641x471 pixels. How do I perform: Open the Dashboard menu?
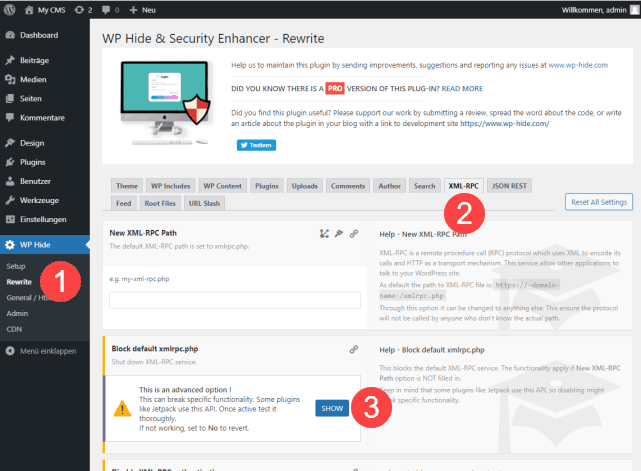click(45, 35)
